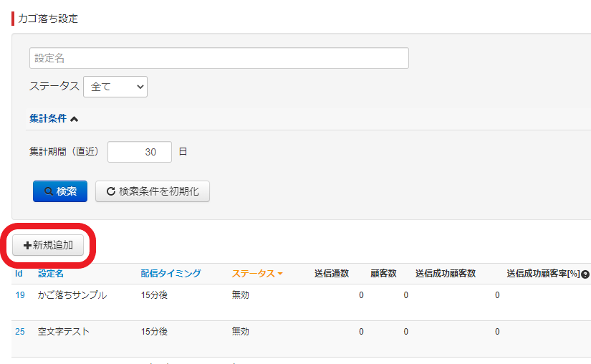591x364 pixels.
Task: Click the refresh icon on 検索条件を初期化
Action: 111,192
